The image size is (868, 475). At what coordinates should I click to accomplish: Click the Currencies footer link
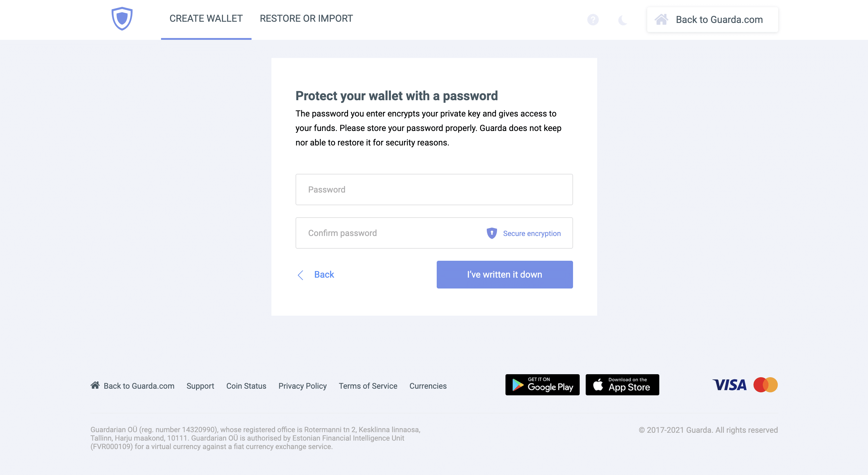tap(428, 385)
